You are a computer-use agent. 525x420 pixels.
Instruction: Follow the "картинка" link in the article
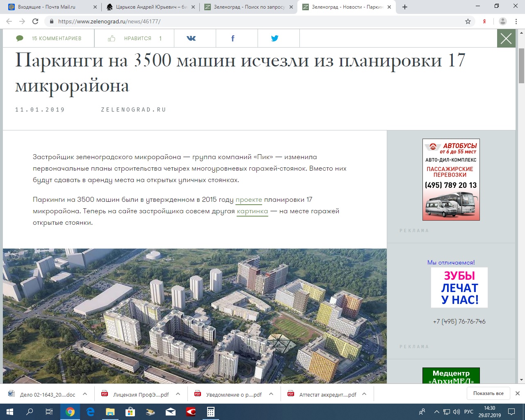coord(252,211)
